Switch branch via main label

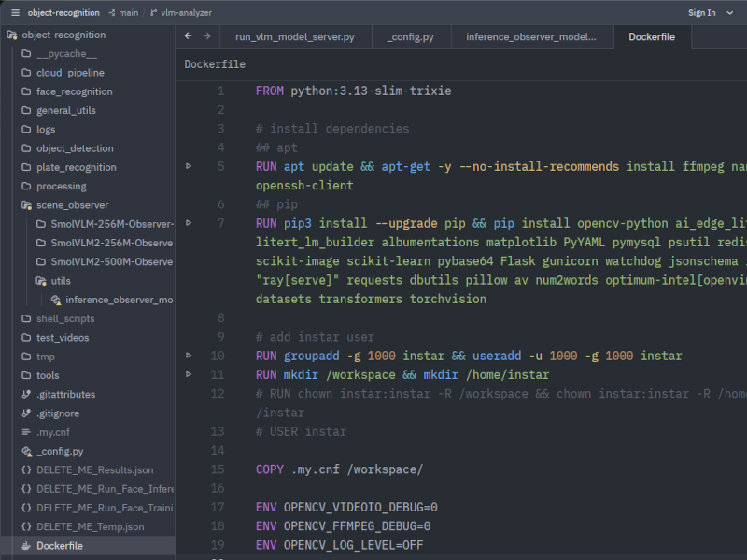coord(124,13)
